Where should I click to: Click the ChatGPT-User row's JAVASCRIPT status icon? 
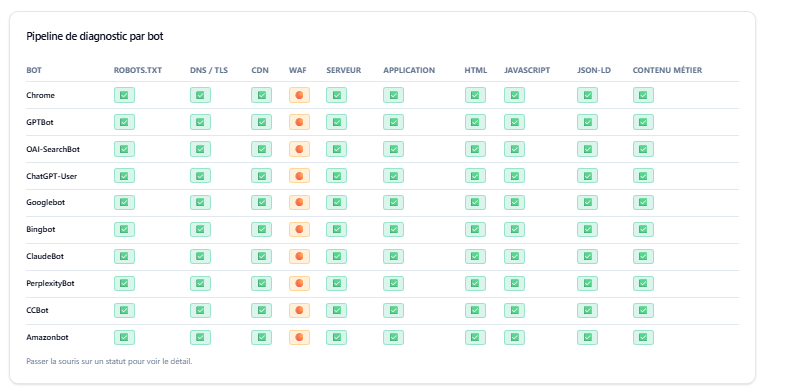pos(514,176)
